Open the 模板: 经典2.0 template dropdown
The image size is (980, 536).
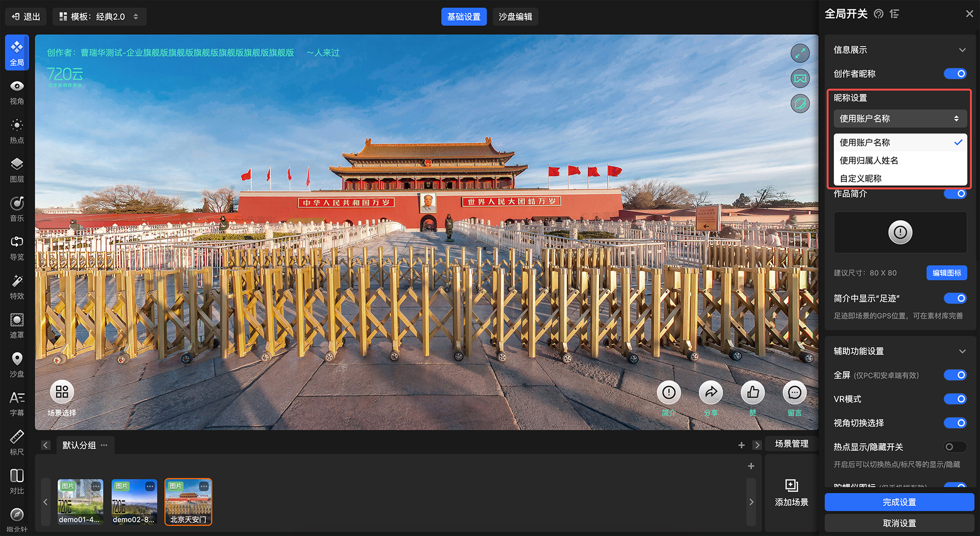point(99,17)
